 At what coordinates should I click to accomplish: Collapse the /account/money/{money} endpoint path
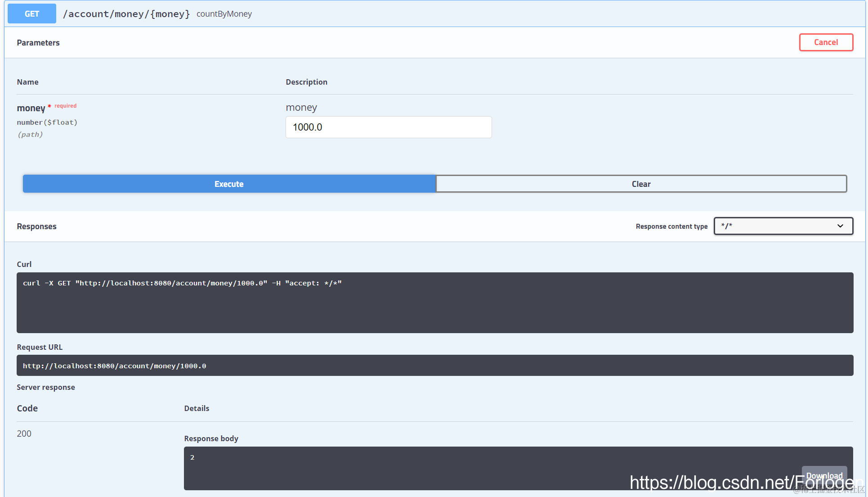126,14
